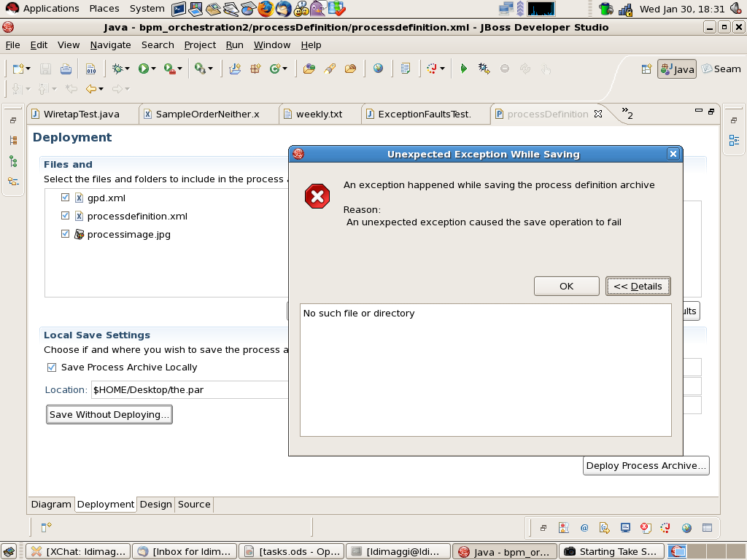Open the dotted J icon dropdown arrow
This screenshot has width=747, height=560.
click(x=442, y=69)
